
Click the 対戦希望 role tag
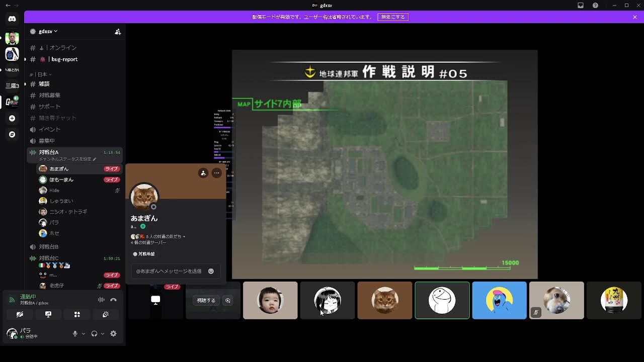(x=144, y=254)
